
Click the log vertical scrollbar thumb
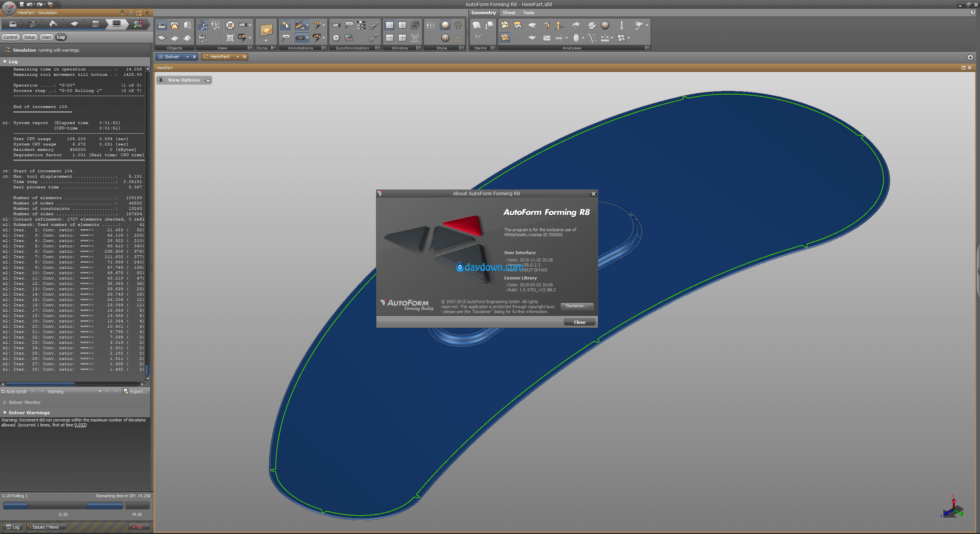click(x=147, y=369)
